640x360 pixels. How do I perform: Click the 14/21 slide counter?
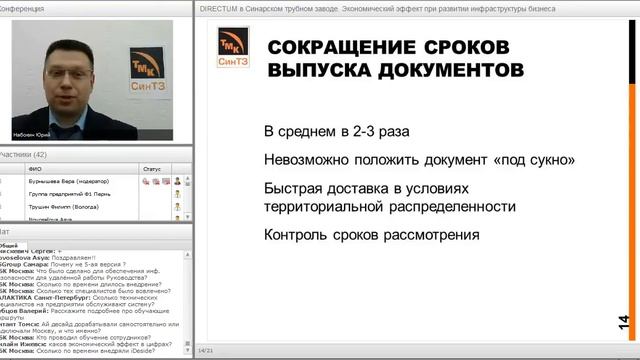pos(205,351)
